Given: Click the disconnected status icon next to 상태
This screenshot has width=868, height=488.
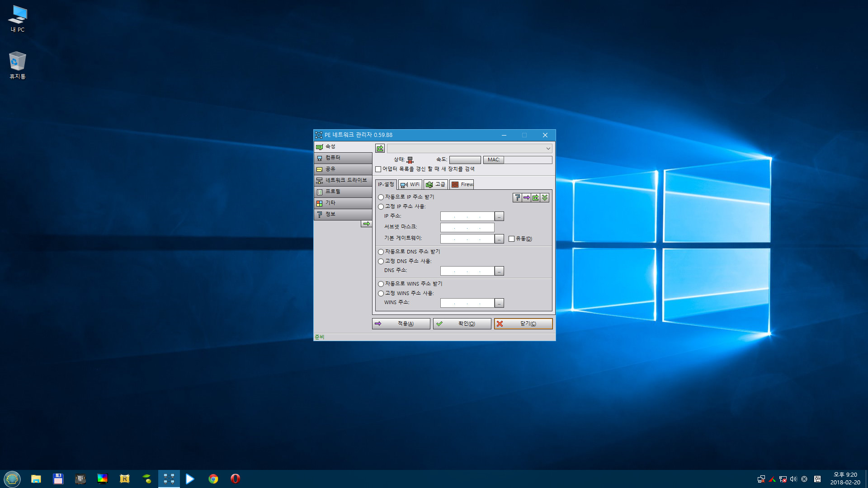Looking at the screenshot, I should coord(410,160).
